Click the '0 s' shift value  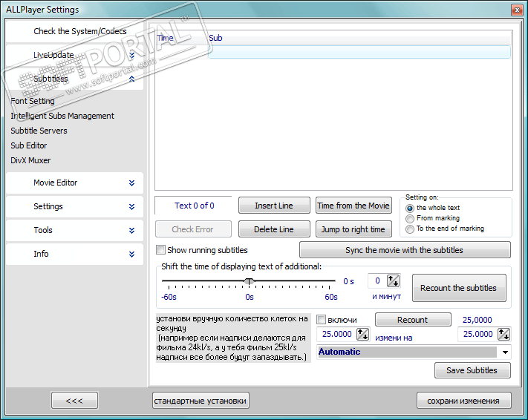click(x=348, y=281)
